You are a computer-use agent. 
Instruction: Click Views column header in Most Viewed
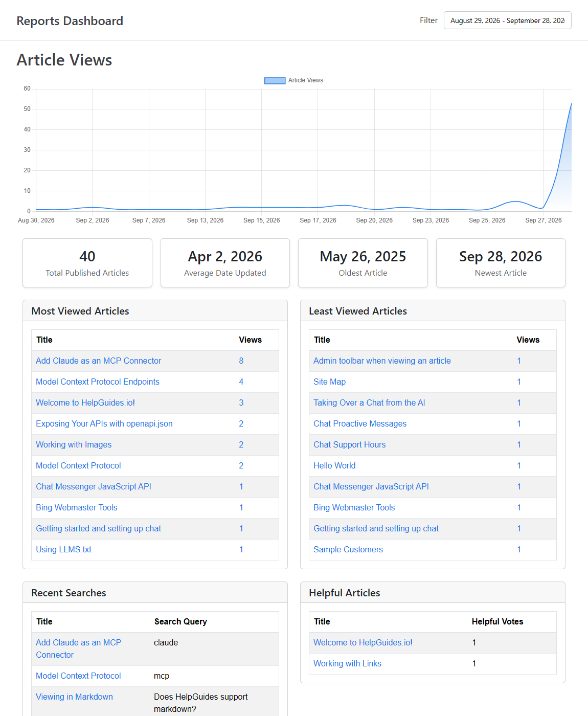pyautogui.click(x=250, y=340)
